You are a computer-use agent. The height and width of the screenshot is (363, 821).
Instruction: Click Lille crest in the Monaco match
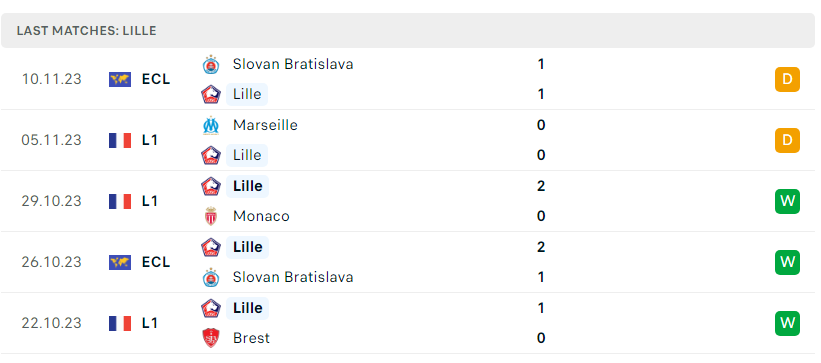211,186
